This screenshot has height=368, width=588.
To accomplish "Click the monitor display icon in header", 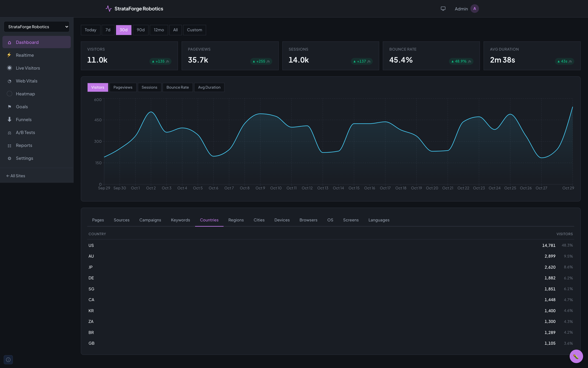I will (443, 9).
